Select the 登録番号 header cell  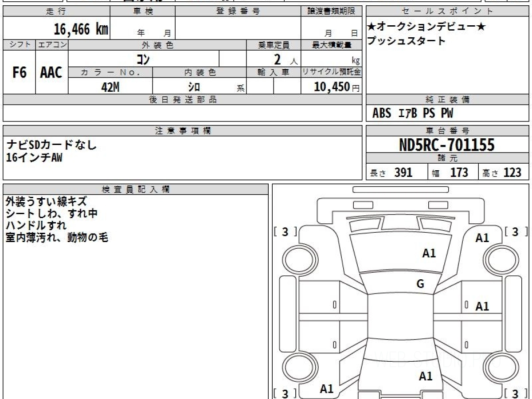(238, 12)
